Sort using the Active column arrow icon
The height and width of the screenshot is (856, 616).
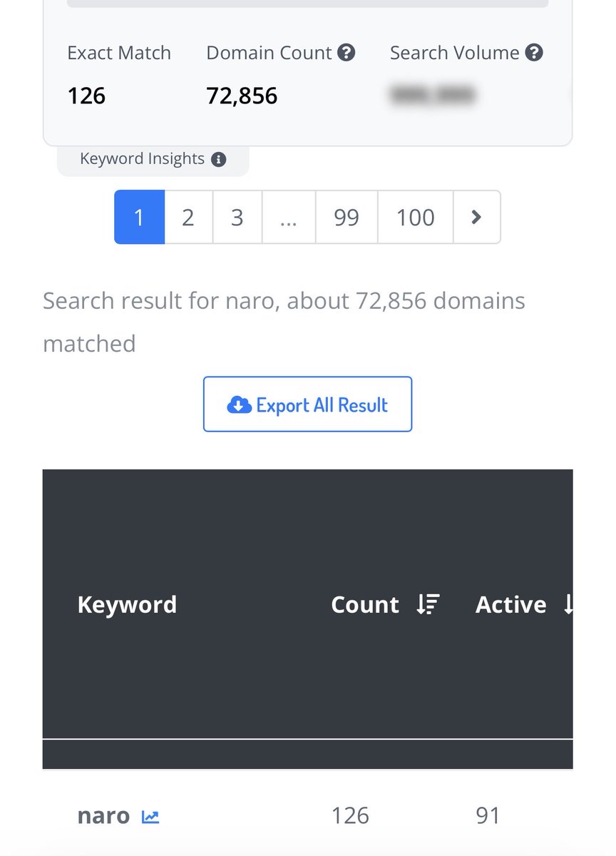pyautogui.click(x=568, y=605)
